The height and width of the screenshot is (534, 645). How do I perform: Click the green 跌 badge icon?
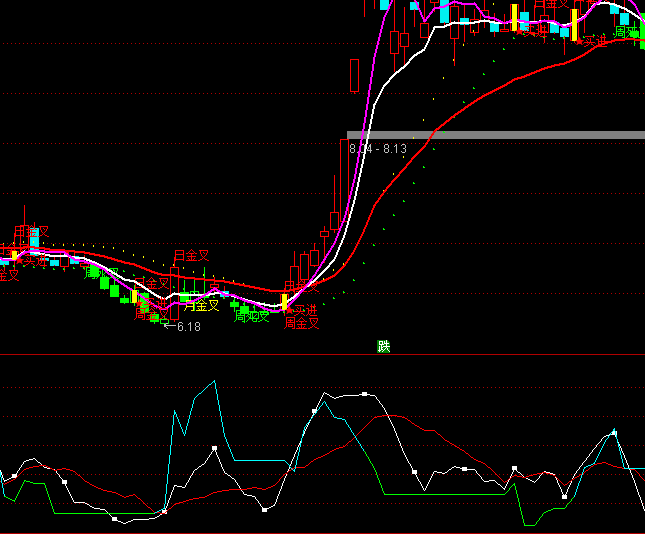(383, 346)
